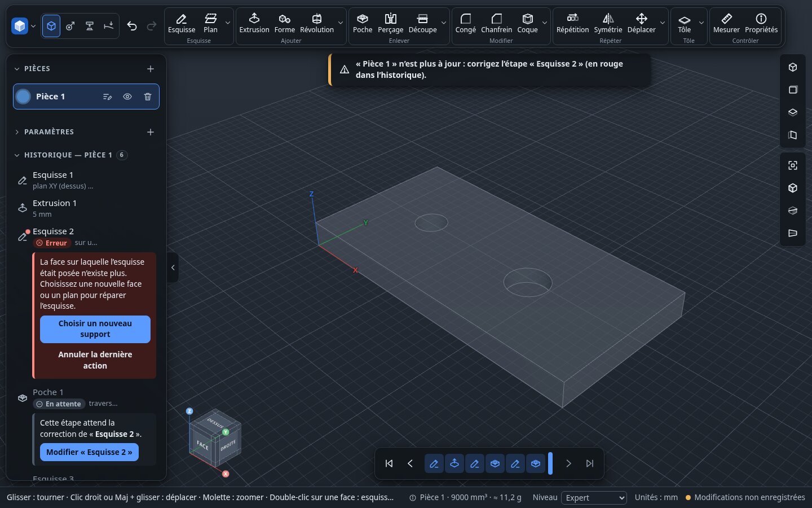
Task: Collapse the HISTORIQUE — PIÈCE 1 section
Action: pos(17,155)
